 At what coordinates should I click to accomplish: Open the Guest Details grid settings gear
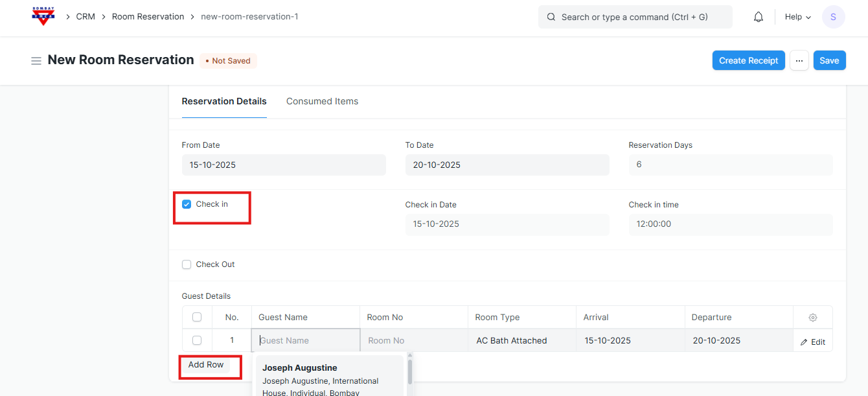click(813, 318)
